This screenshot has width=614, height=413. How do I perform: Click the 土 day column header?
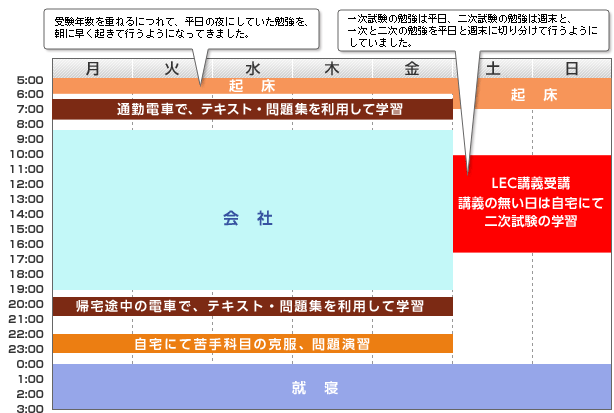coord(493,69)
